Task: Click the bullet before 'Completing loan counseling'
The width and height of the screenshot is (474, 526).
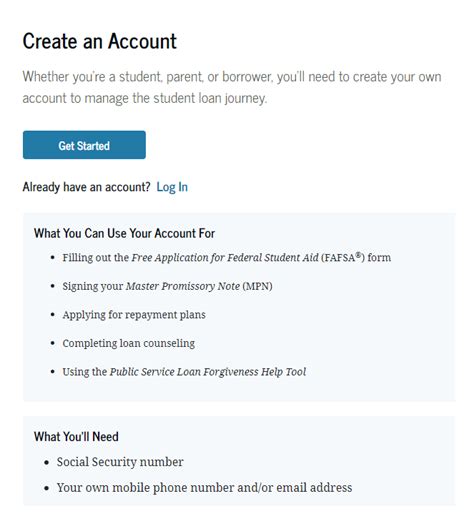Action: 53,343
